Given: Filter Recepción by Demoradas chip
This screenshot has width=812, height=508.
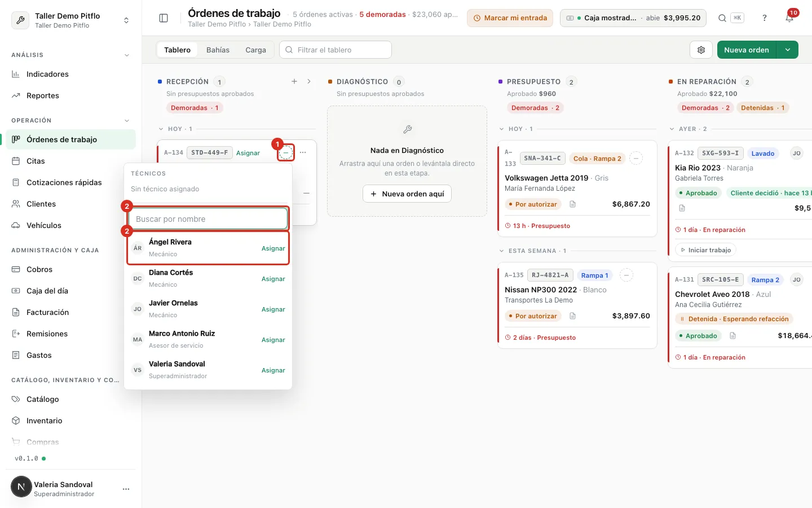Looking at the screenshot, I should pos(195,108).
